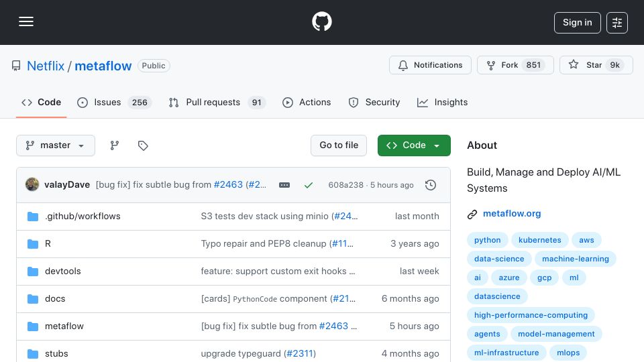Select the aws topic tag

[586, 240]
